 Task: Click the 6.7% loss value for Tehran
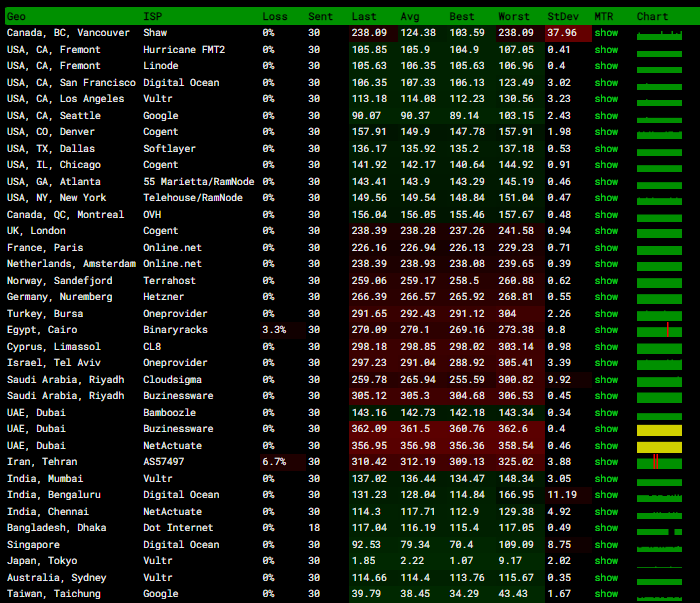click(x=274, y=462)
